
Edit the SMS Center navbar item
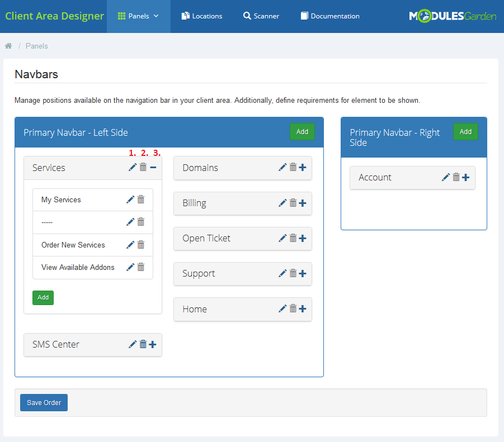click(133, 344)
